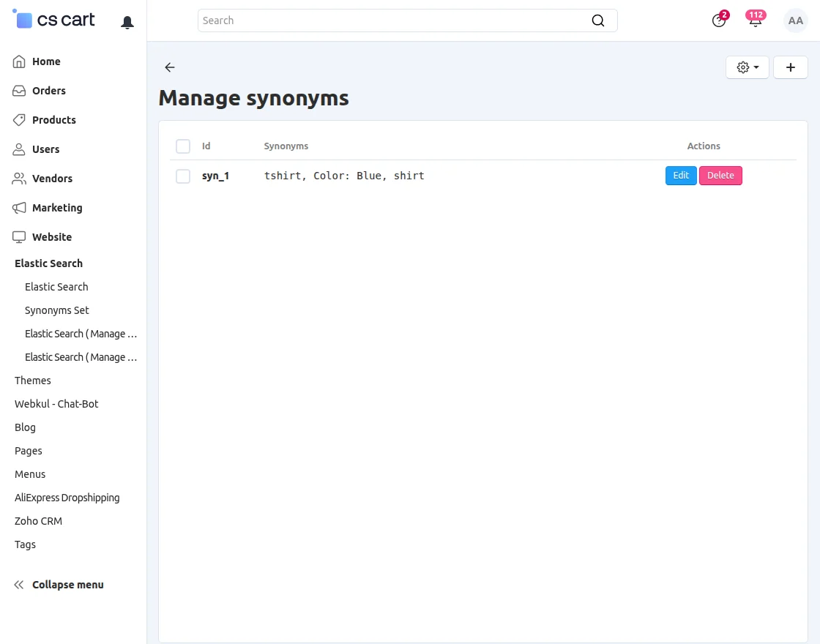Click the Products tag icon
Image resolution: width=820 pixels, height=644 pixels.
19,120
